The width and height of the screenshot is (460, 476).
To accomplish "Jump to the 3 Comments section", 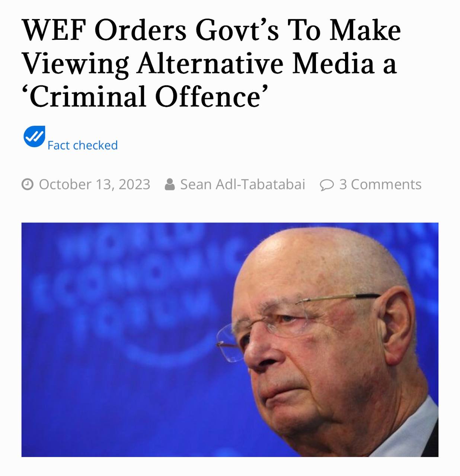I will click(380, 184).
